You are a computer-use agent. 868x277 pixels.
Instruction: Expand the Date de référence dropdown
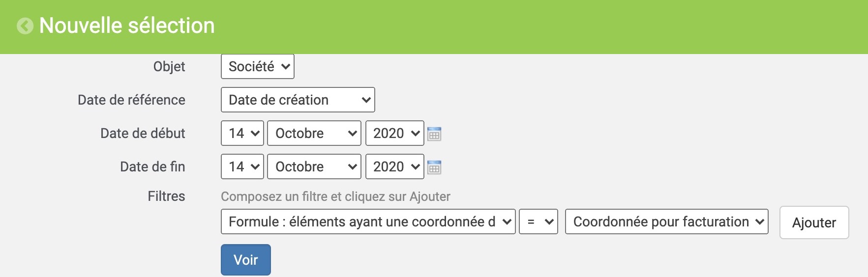(x=298, y=100)
